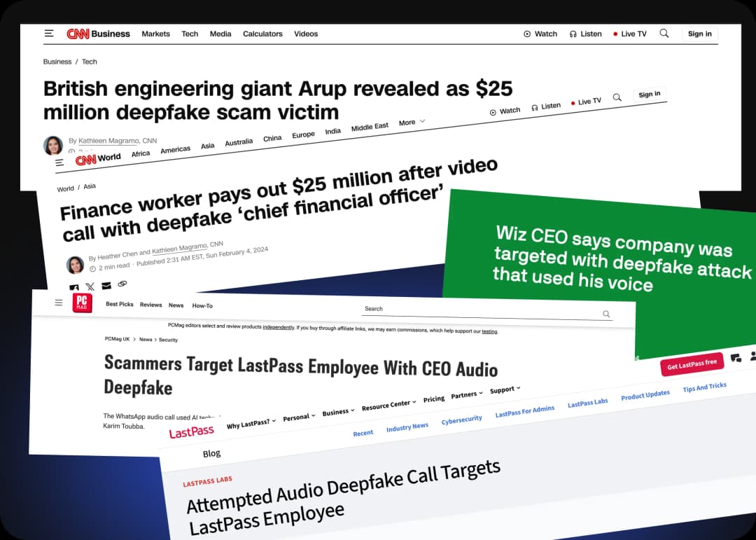Image resolution: width=756 pixels, height=540 pixels.
Task: Click the PCMag search magnifier icon
Action: [x=606, y=314]
